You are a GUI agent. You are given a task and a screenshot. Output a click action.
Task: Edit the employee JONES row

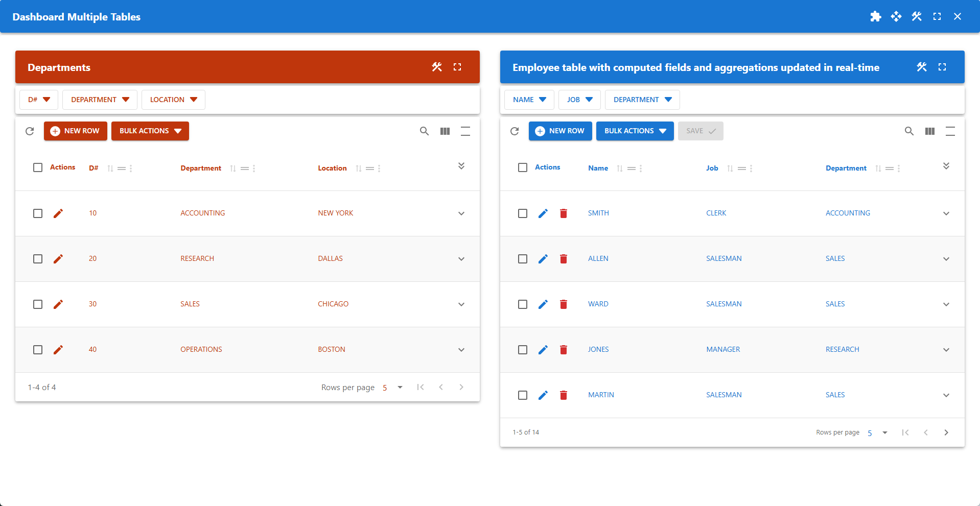tap(543, 350)
